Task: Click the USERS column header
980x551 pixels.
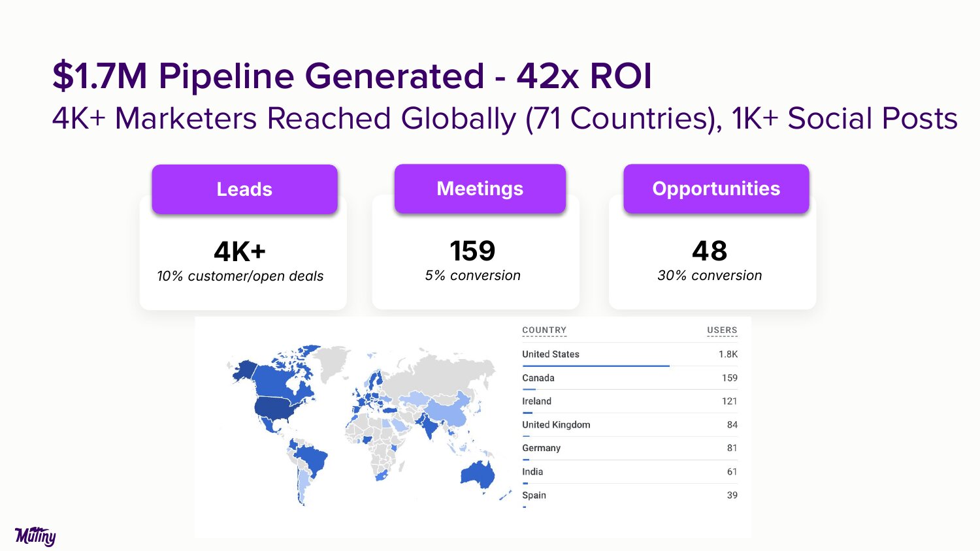Action: pos(722,330)
